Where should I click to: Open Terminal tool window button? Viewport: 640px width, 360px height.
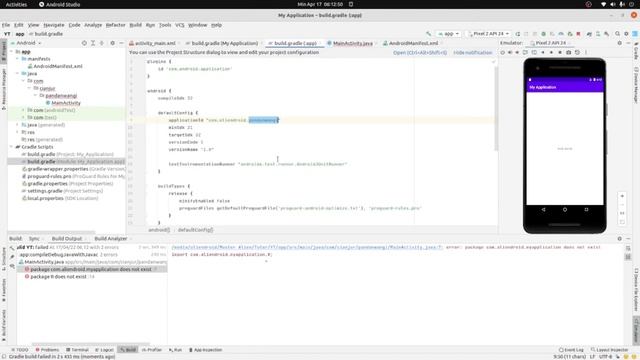[77, 350]
